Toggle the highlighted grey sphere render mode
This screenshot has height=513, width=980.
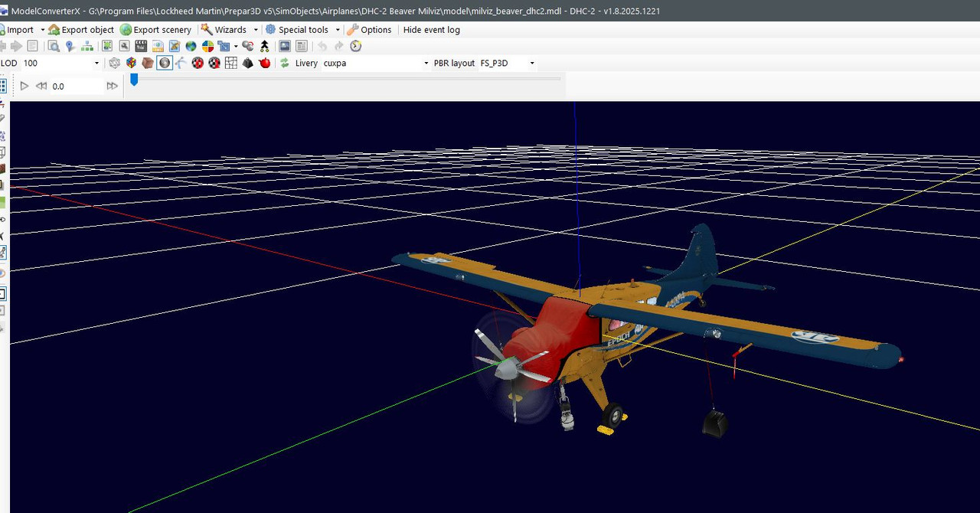(165, 64)
